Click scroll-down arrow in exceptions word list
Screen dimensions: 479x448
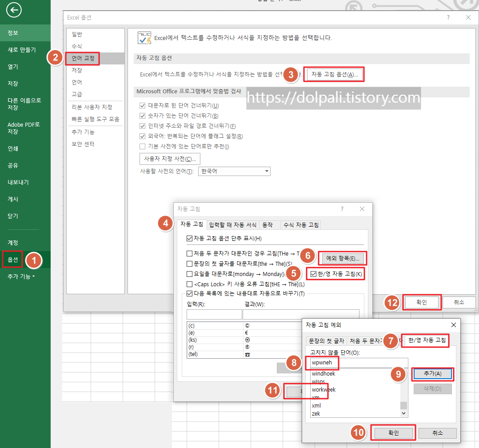pos(404,413)
